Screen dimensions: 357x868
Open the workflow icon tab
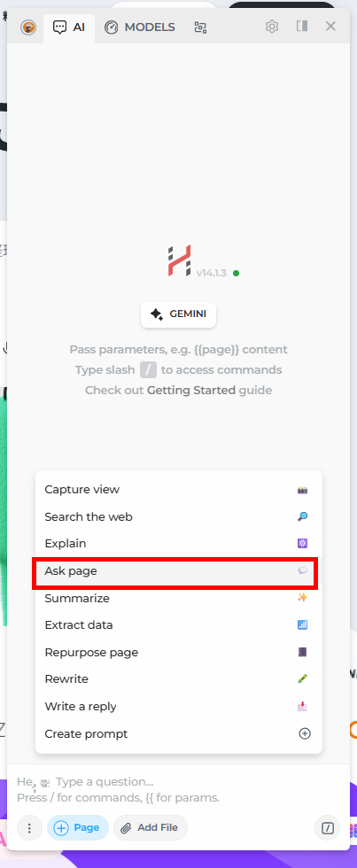(200, 27)
